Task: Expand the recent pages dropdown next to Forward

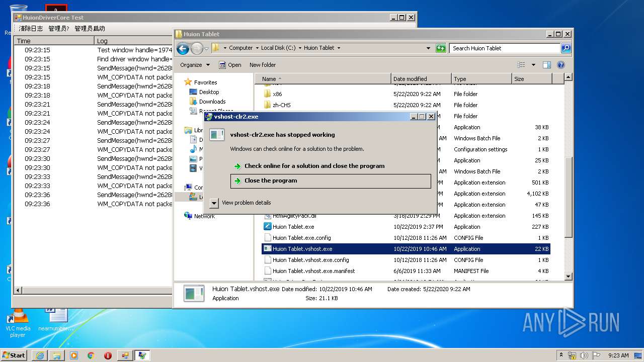Action: pyautogui.click(x=206, y=49)
